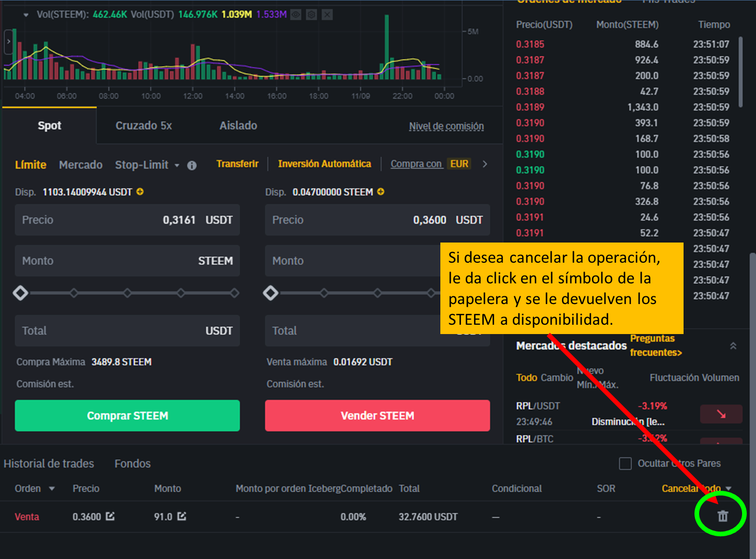This screenshot has height=559, width=756.
Task: Open the Fondos tab
Action: [132, 463]
